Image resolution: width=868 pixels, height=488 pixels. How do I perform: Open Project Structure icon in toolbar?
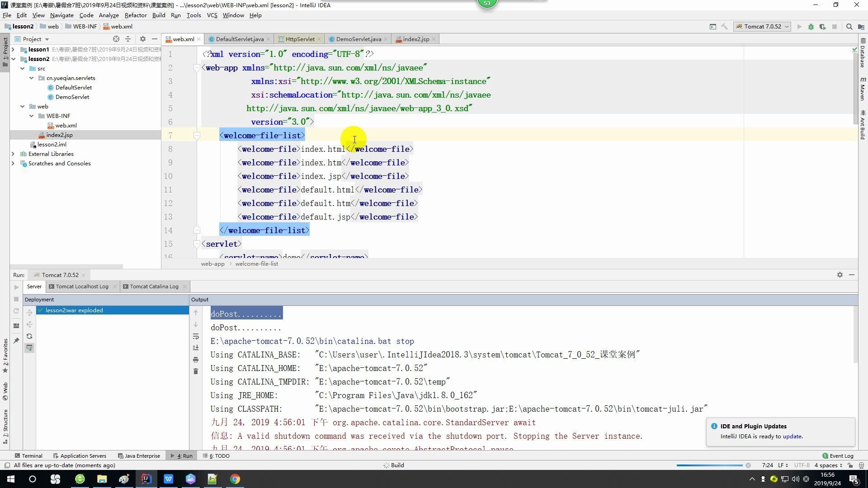pyautogui.click(x=862, y=27)
